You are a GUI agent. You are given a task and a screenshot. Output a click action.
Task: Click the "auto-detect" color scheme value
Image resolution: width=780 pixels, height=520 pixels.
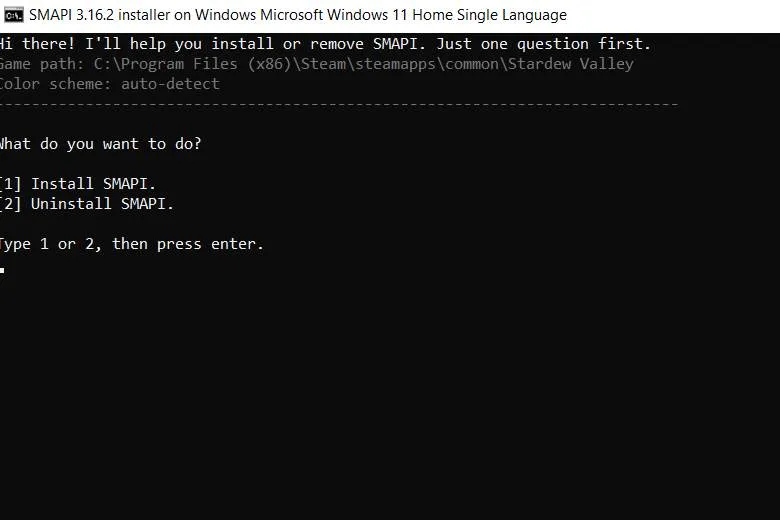[x=171, y=84]
